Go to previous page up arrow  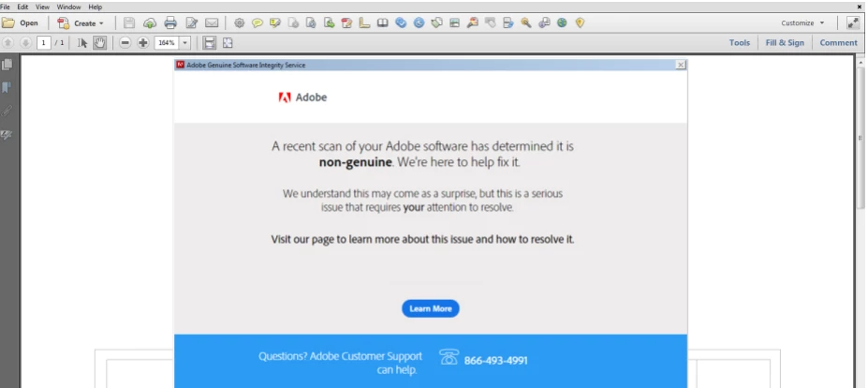coord(8,43)
